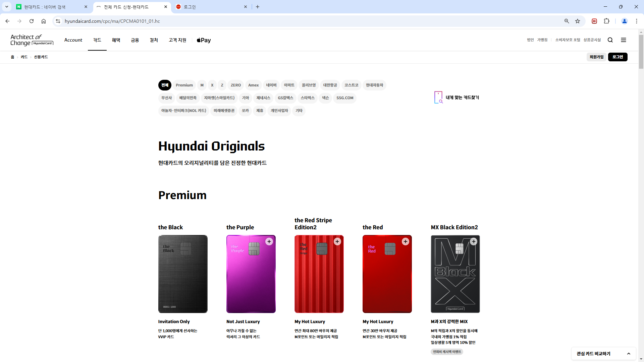Open the 혜택 menu
The height and width of the screenshot is (362, 644).
tap(116, 40)
